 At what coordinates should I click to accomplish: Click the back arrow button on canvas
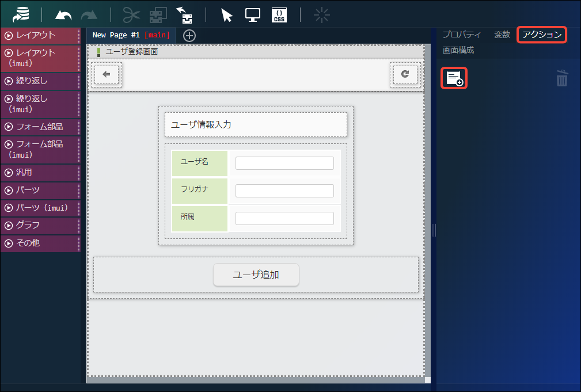coord(107,74)
